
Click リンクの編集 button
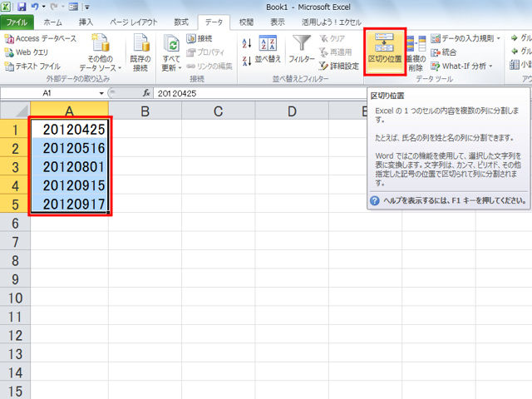pos(209,66)
